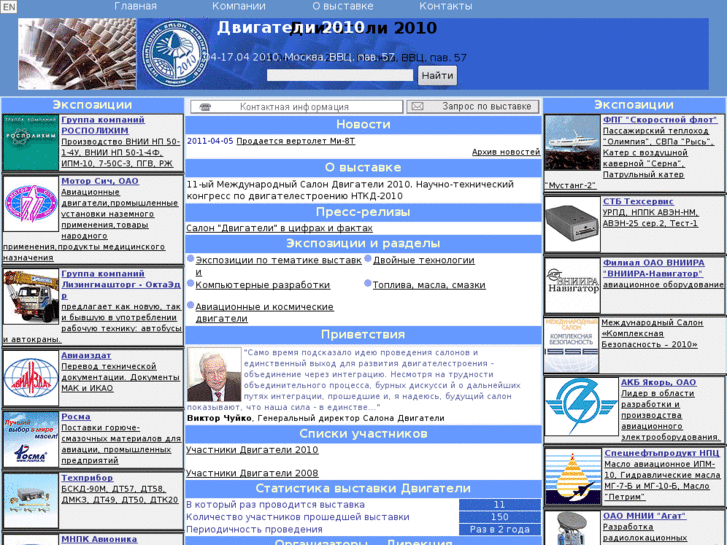The image size is (727, 545).
Task: Open the Авиаиздат link
Action: point(86,355)
